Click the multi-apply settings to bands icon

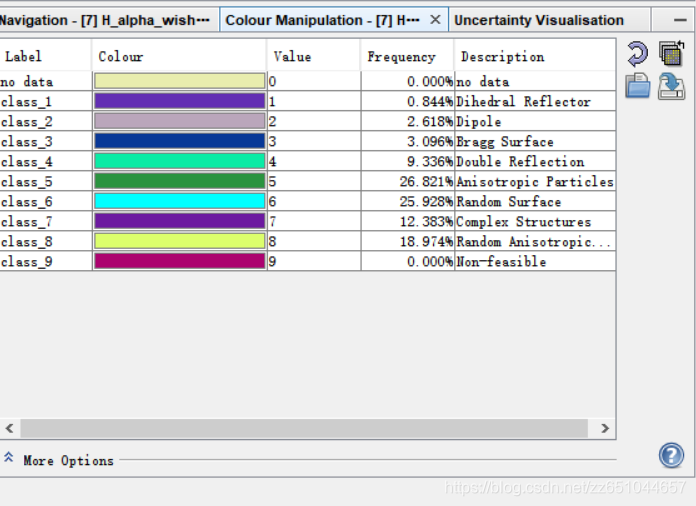(x=672, y=53)
